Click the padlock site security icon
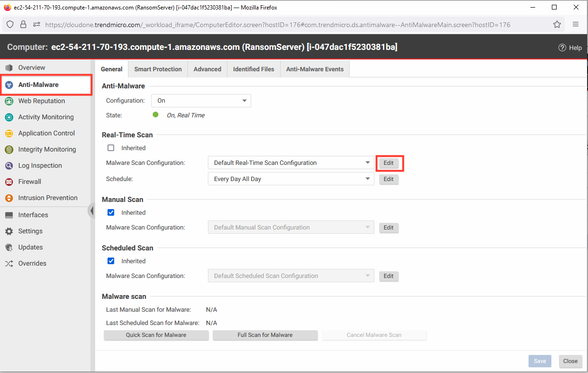 click(23, 25)
